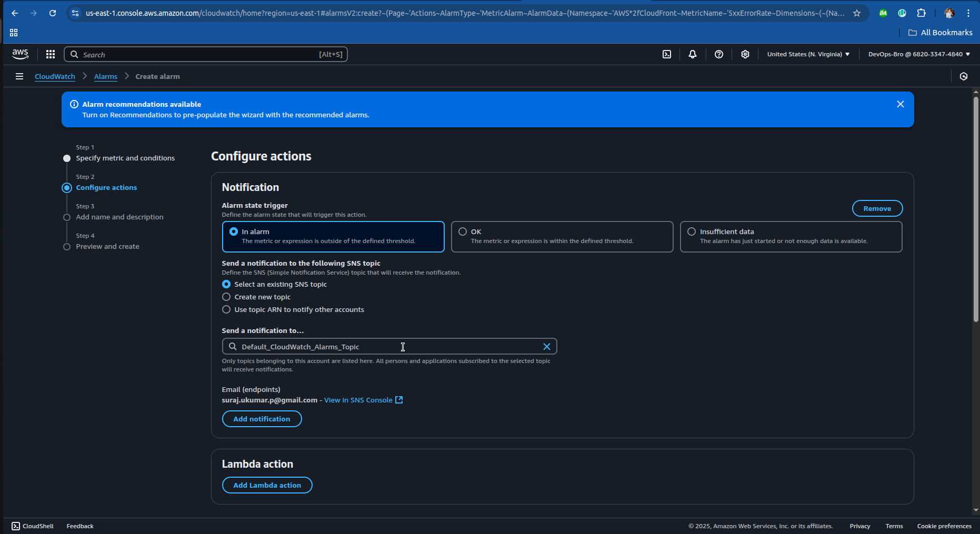Click the SNS topic search field
The image size is (980, 534).
click(389, 346)
